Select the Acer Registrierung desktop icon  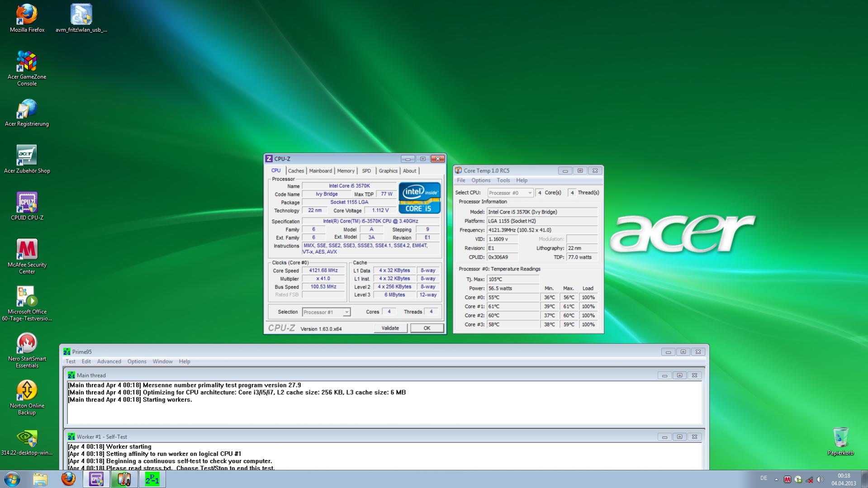pyautogui.click(x=27, y=113)
